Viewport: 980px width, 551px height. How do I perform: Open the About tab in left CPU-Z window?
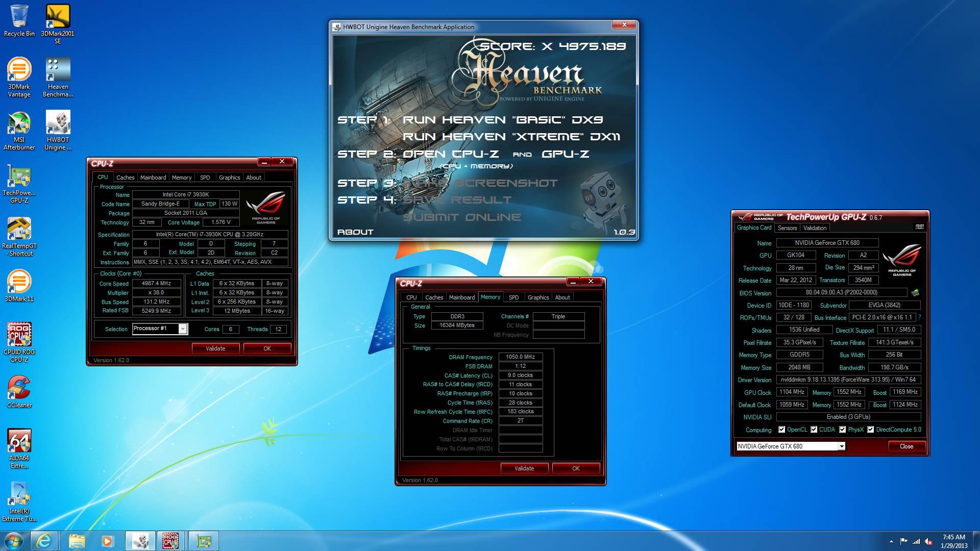(254, 178)
